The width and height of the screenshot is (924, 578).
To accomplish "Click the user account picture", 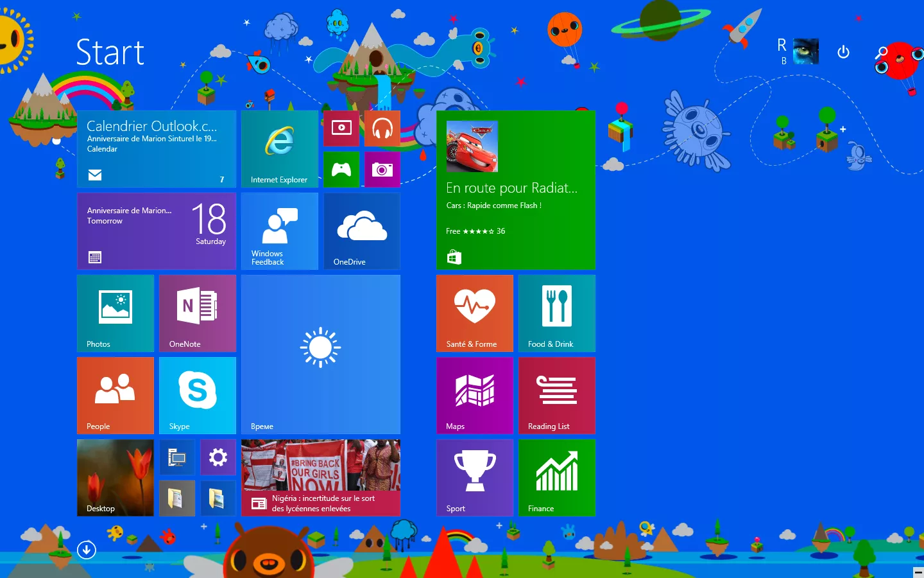I will tap(806, 51).
